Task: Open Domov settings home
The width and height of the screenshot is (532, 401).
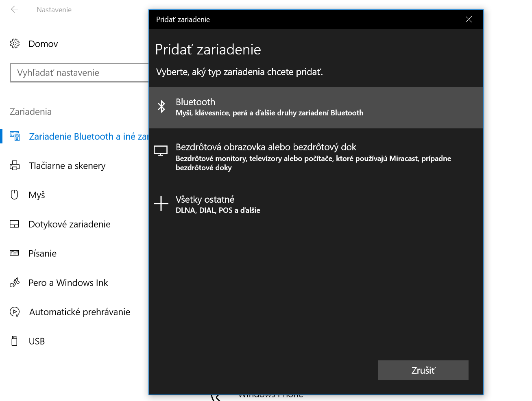Action: (43, 43)
